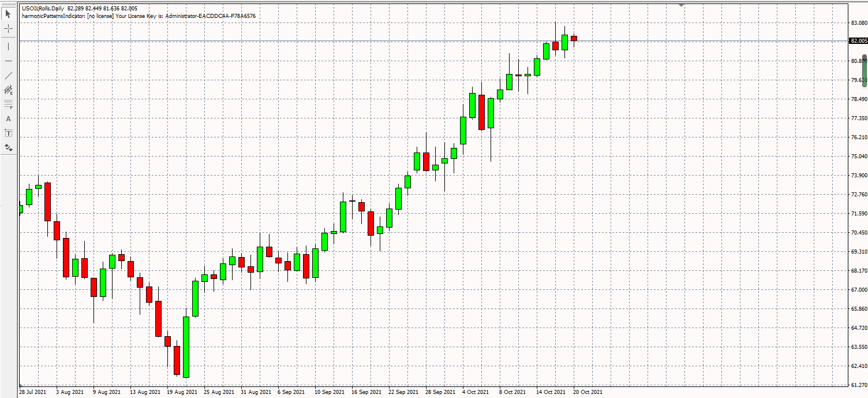Pick the Trendline drawing tool
Viewport: 868px width, 398px height.
point(8,75)
